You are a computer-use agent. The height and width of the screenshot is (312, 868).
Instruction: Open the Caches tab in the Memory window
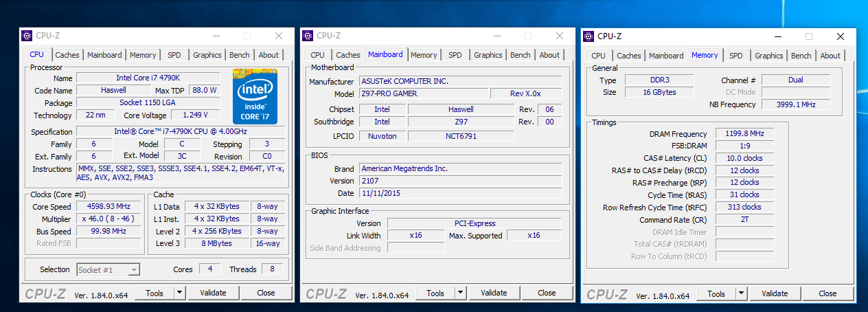tap(629, 56)
